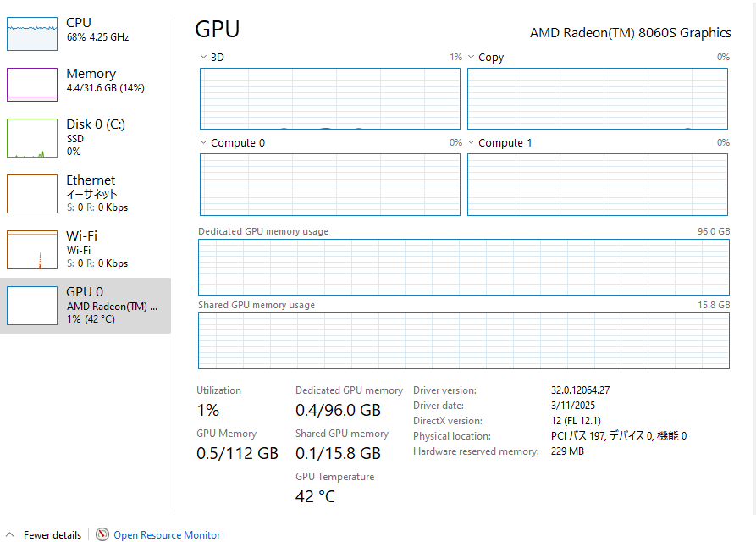Select the Ethernet thumbnail graph

(x=32, y=194)
